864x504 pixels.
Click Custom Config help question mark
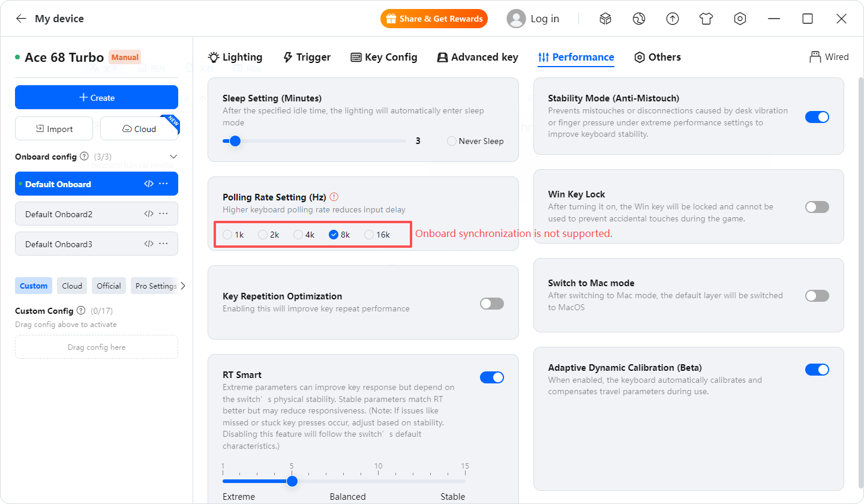80,311
